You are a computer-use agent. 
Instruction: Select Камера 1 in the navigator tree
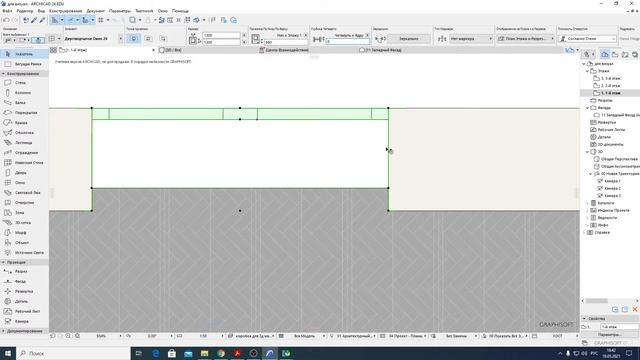pyautogui.click(x=612, y=181)
